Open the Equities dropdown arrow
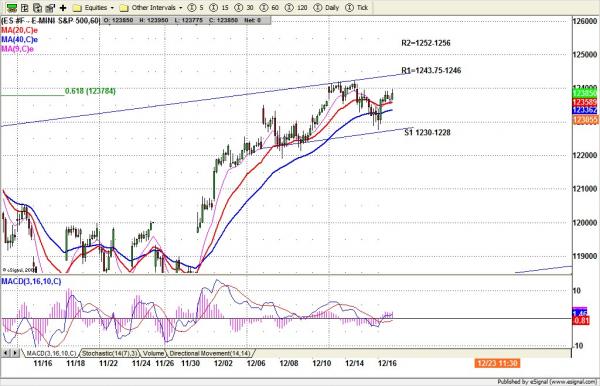 112,8
